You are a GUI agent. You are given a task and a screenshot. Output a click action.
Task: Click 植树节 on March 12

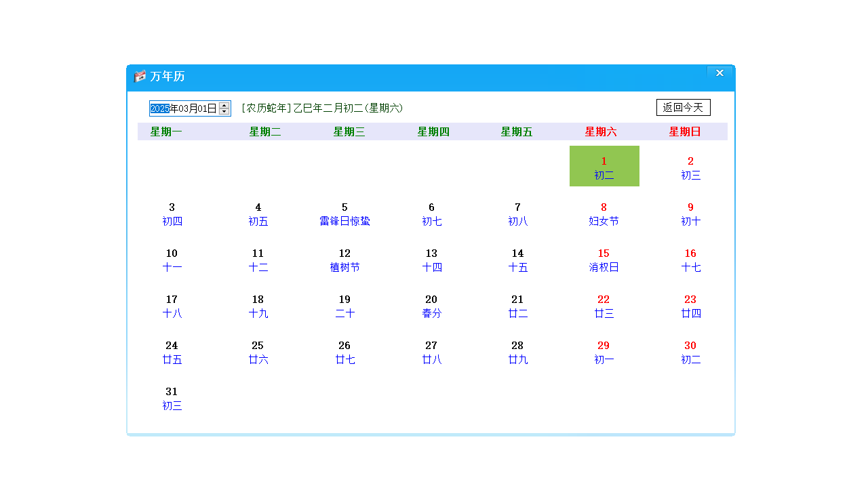[x=344, y=267]
